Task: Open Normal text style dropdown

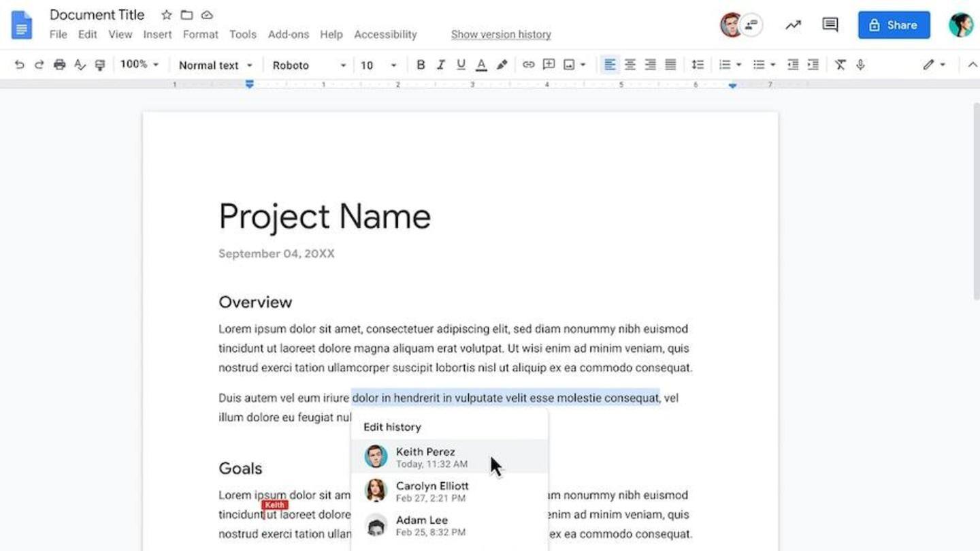Action: (215, 65)
